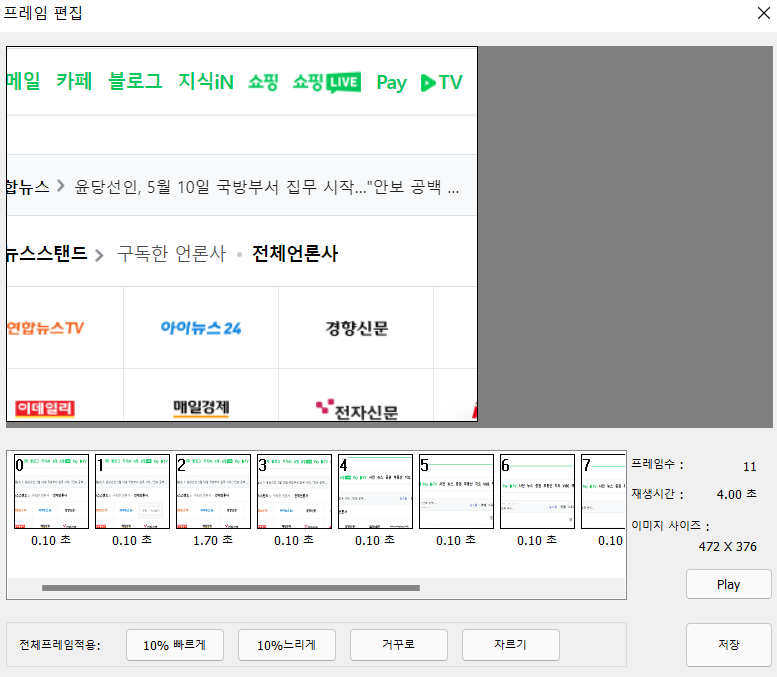Select frame 3 thumbnail
777x677 pixels.
(294, 491)
